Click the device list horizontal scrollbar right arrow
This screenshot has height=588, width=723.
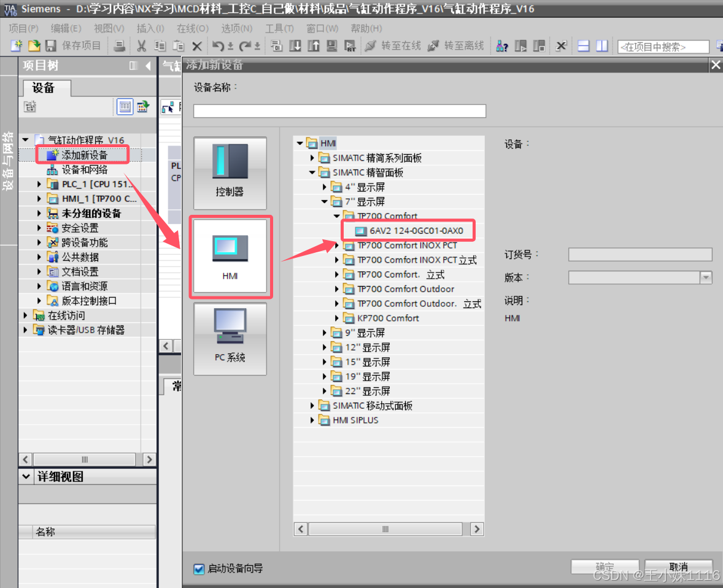(477, 529)
